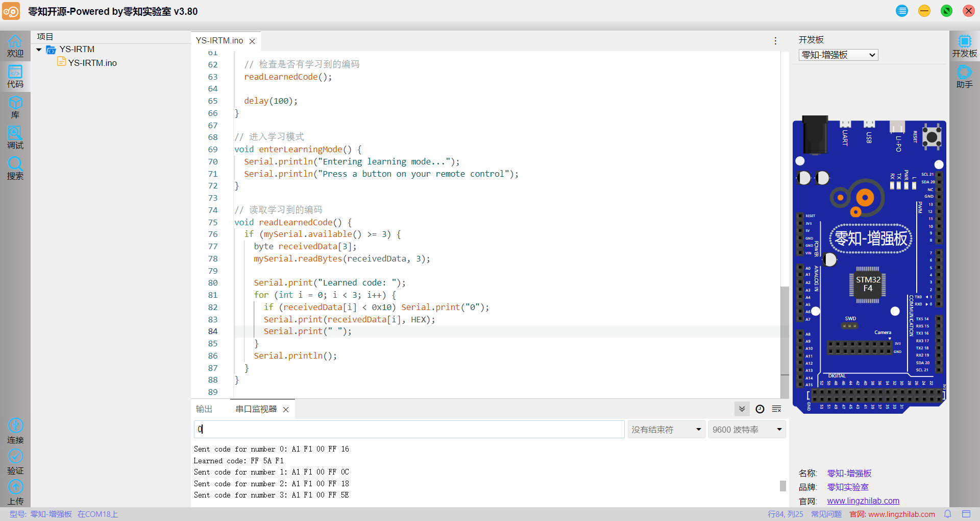Click the layout toggle icon in status bar
Image resolution: width=980 pixels, height=521 pixels.
(x=966, y=514)
